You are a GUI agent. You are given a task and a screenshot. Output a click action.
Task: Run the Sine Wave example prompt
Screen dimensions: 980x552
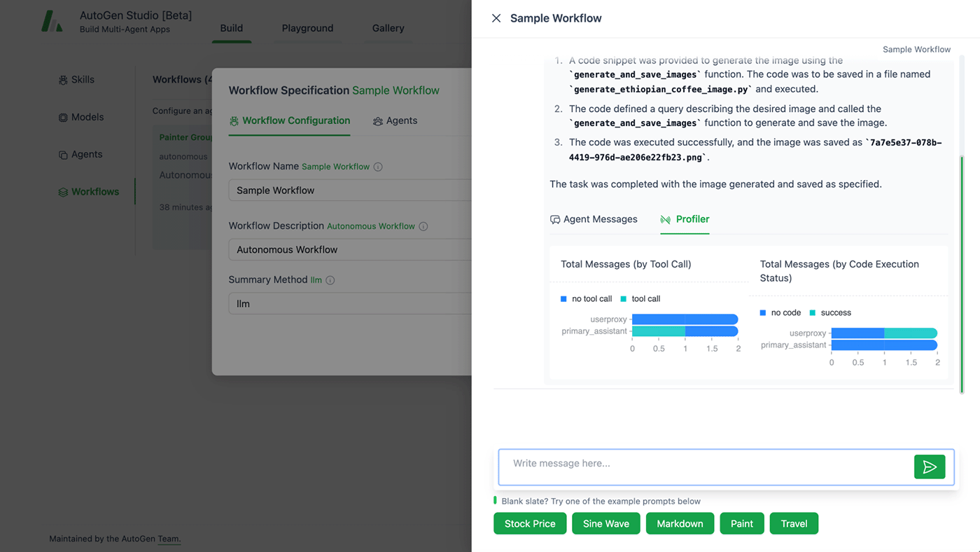[605, 523]
